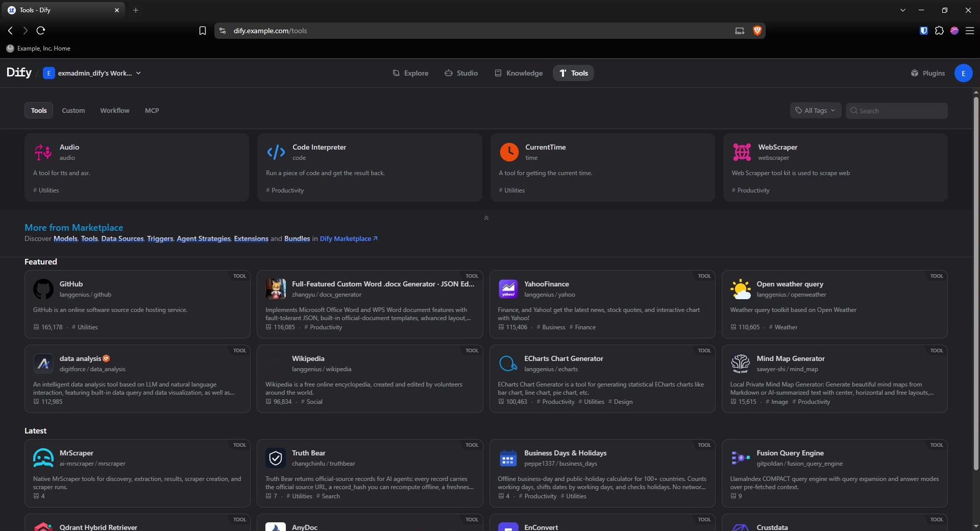Click the Business Days & Holidays icon
980x531 pixels.
point(508,458)
